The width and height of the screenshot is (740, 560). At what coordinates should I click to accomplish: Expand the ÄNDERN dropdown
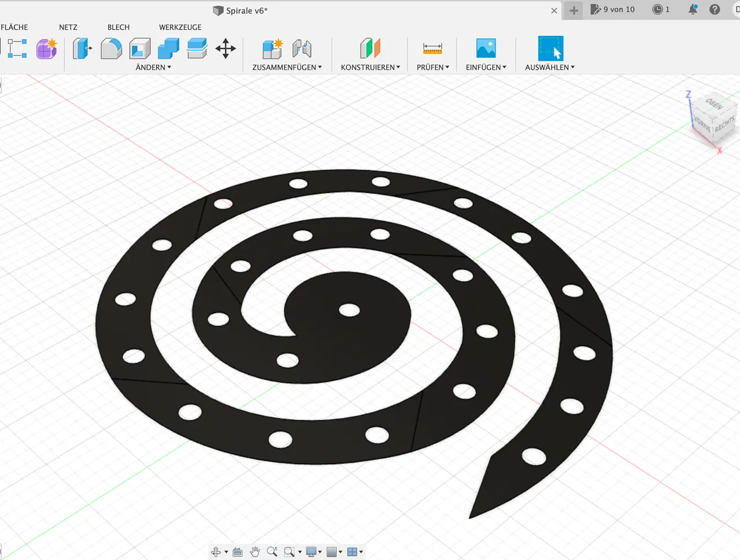(x=154, y=67)
